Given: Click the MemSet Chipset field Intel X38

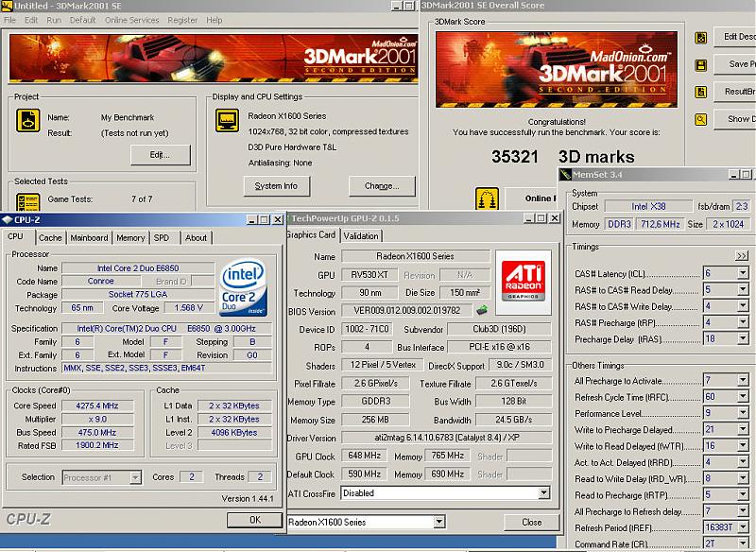Looking at the screenshot, I should [648, 206].
